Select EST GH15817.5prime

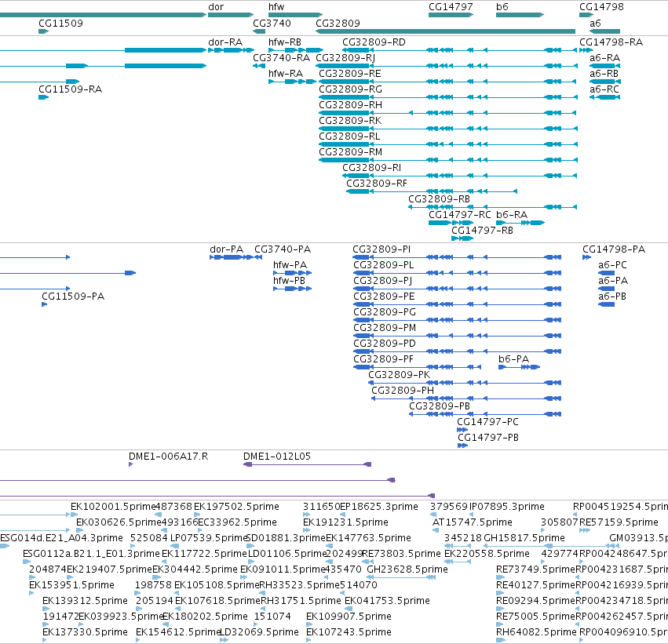tap(524, 538)
